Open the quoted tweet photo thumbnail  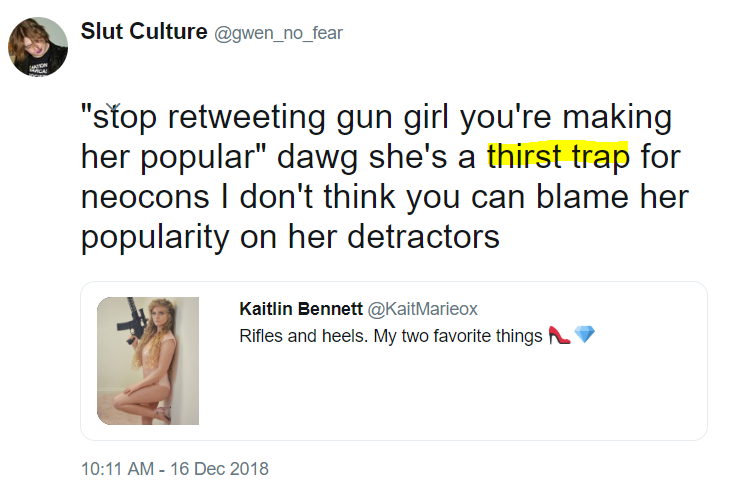(x=148, y=361)
